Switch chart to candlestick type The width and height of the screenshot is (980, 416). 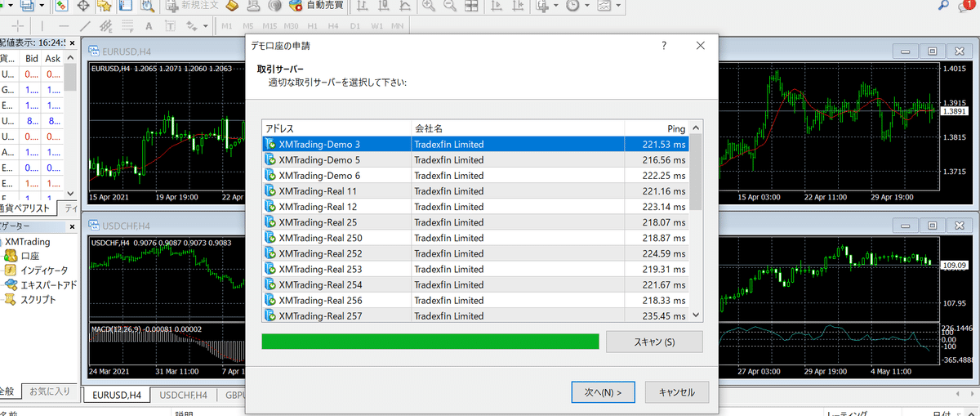pos(383,6)
